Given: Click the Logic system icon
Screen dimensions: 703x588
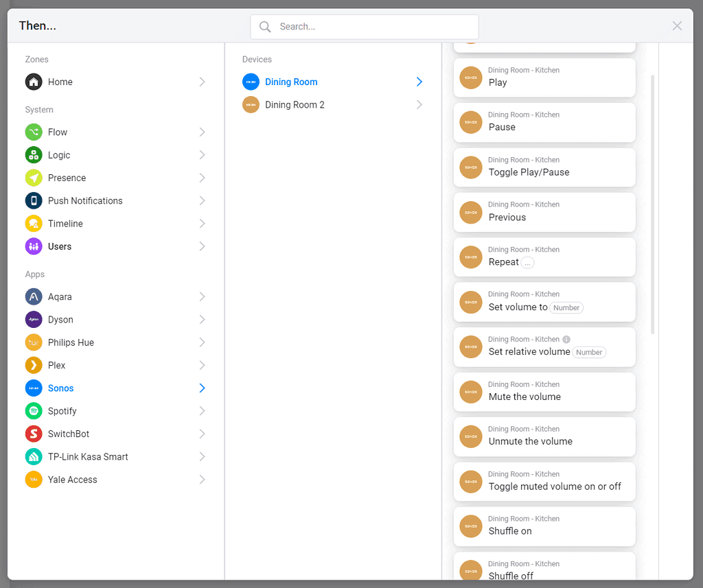Looking at the screenshot, I should (x=34, y=155).
